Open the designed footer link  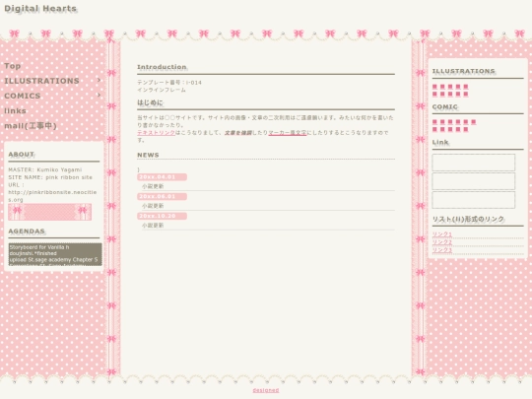pos(266,390)
